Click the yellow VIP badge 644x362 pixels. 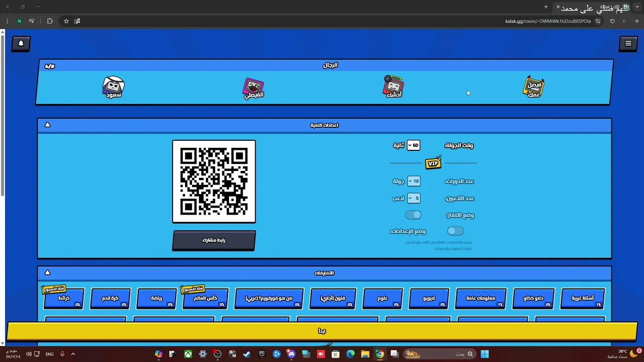(x=433, y=163)
